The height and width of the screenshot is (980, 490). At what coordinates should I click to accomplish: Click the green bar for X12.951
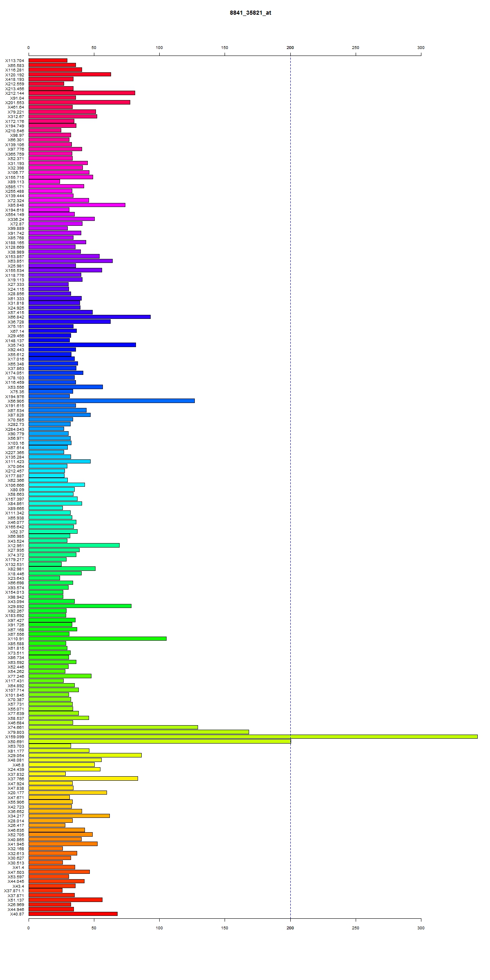[x=74, y=546]
